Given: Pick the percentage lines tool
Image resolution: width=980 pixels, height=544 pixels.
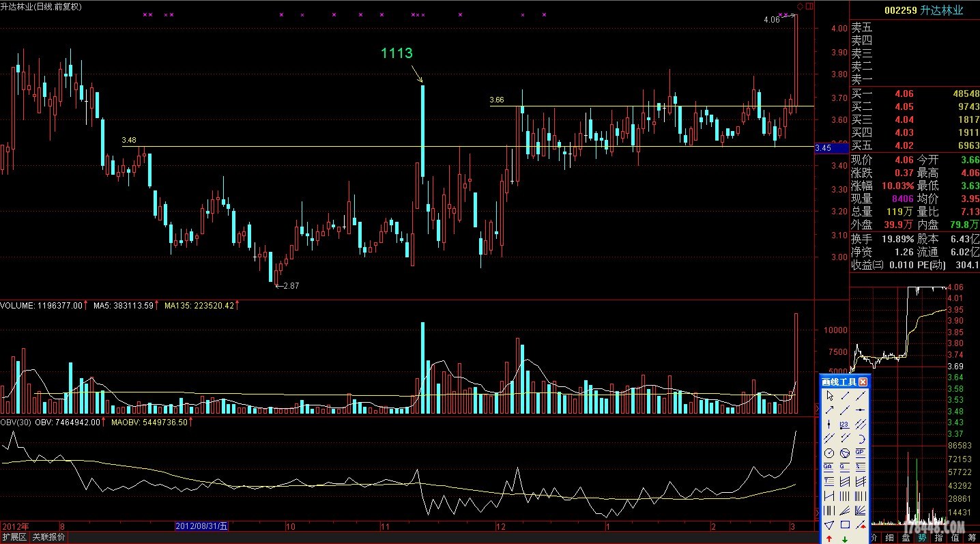Looking at the screenshot, I should click(x=861, y=466).
